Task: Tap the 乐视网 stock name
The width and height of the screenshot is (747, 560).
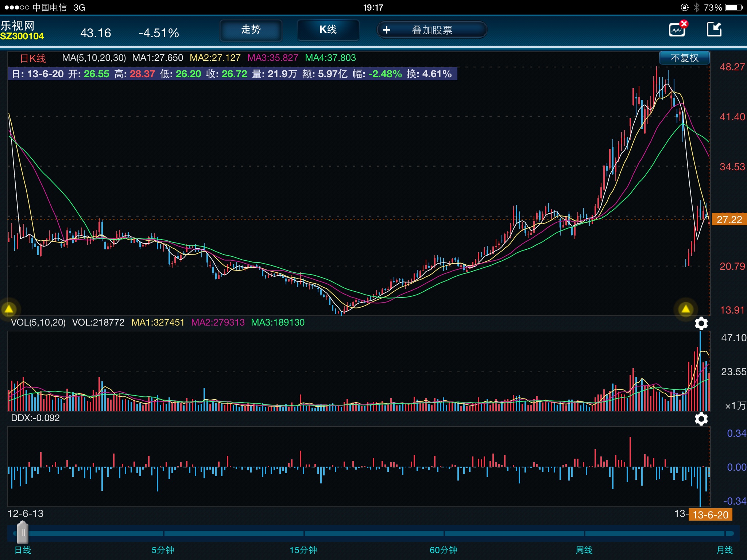Action: (x=18, y=26)
